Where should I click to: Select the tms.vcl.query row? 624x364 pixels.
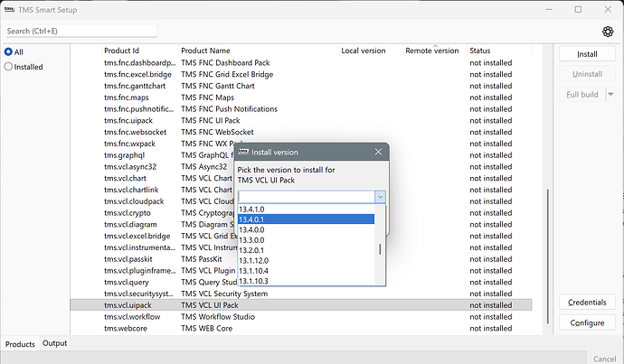301,282
